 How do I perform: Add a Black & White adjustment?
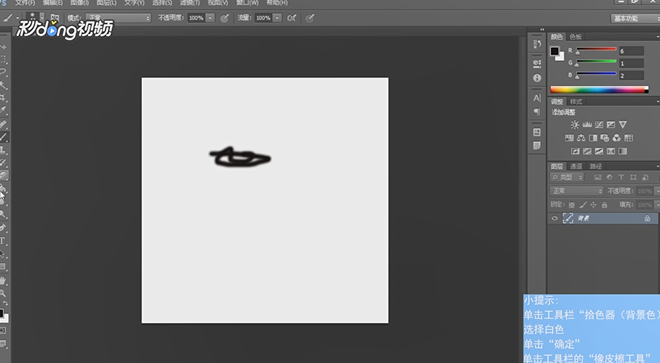(593, 138)
